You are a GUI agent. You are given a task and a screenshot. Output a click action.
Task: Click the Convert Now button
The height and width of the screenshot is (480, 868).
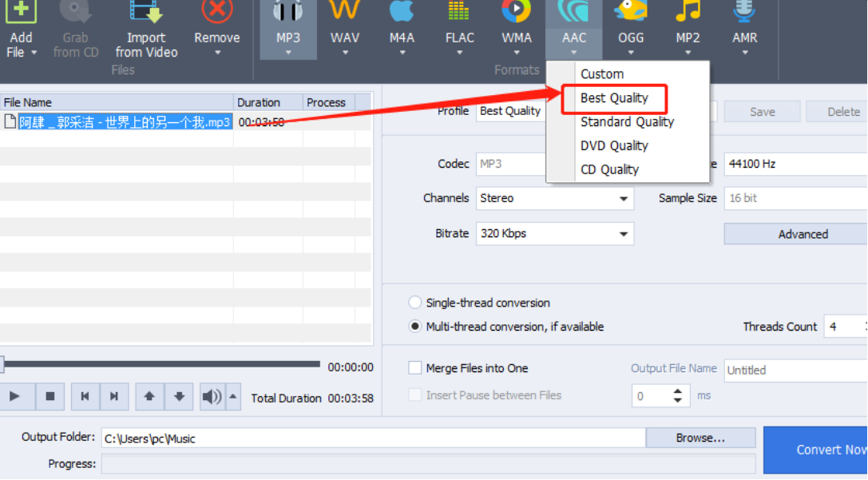click(x=815, y=450)
